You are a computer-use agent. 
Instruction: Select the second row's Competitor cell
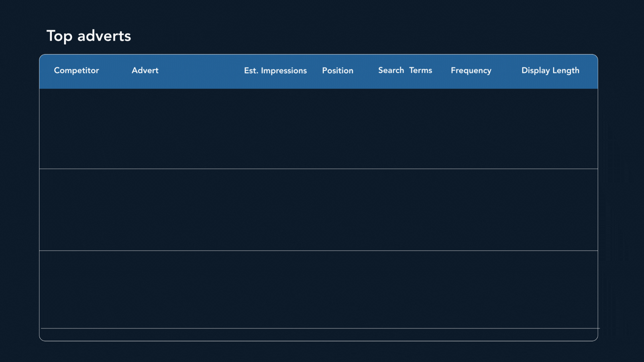tap(76, 210)
